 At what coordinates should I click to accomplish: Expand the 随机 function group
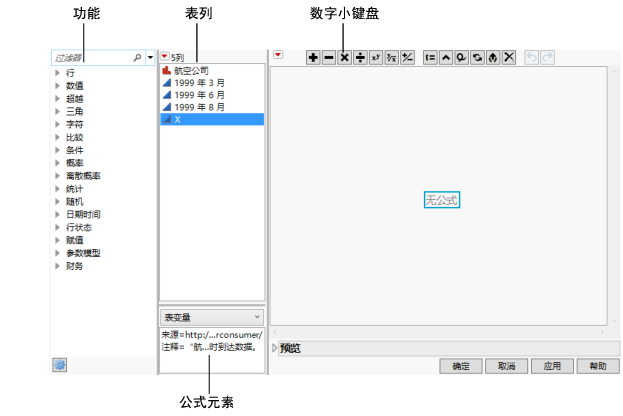(x=58, y=201)
